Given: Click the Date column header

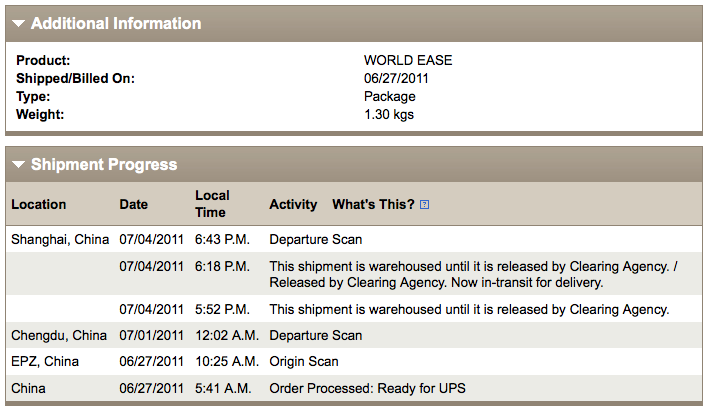Looking at the screenshot, I should point(133,204).
